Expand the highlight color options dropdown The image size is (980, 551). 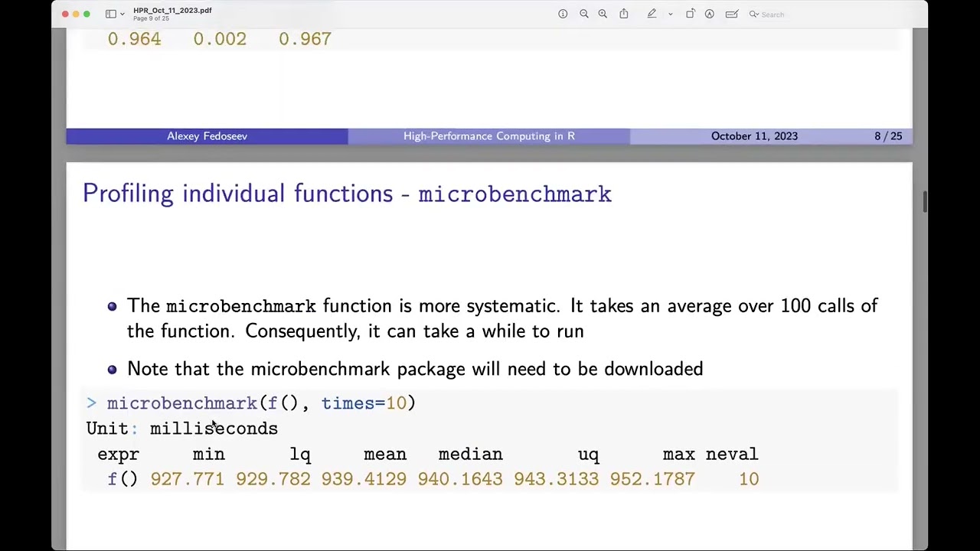pyautogui.click(x=670, y=14)
